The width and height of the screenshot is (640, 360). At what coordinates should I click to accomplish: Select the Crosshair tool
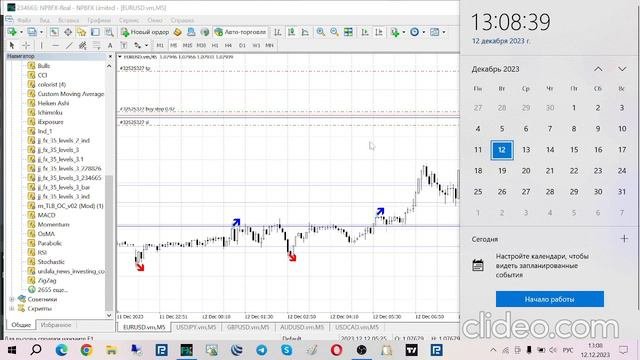click(26, 45)
